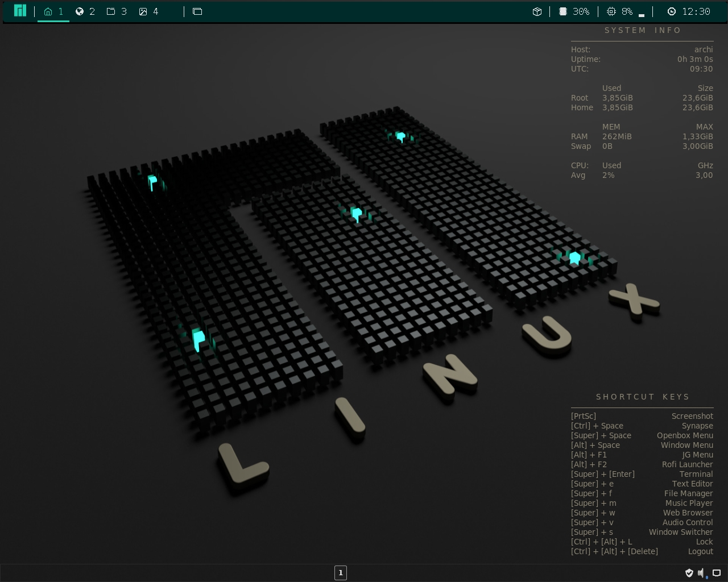728x582 pixels.
Task: Click the display tray icon at bottom right
Action: [717, 573]
